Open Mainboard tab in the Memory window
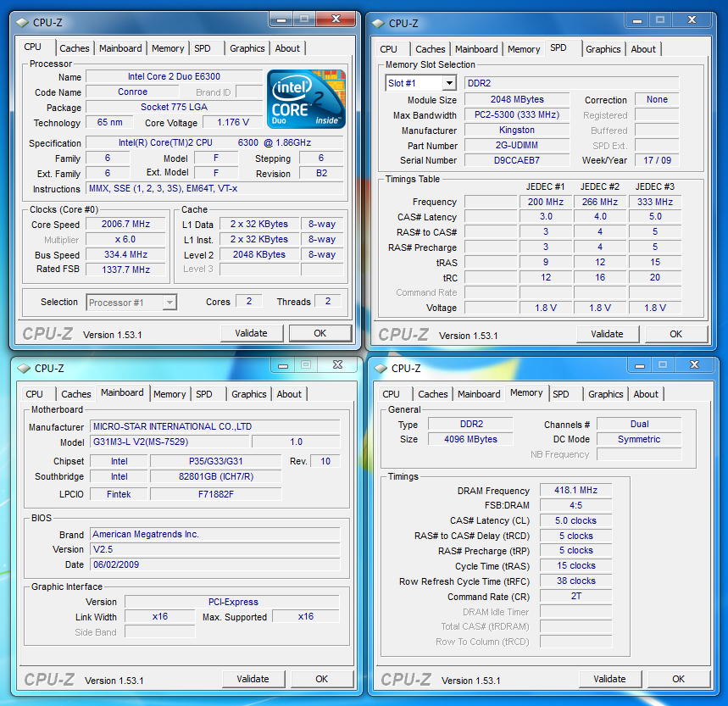Image resolution: width=728 pixels, height=706 pixels. (x=479, y=394)
